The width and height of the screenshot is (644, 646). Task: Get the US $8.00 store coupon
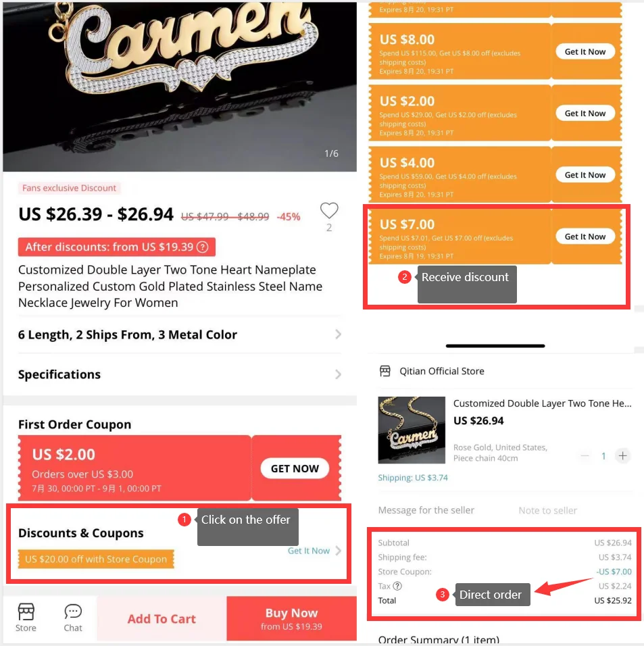585,52
